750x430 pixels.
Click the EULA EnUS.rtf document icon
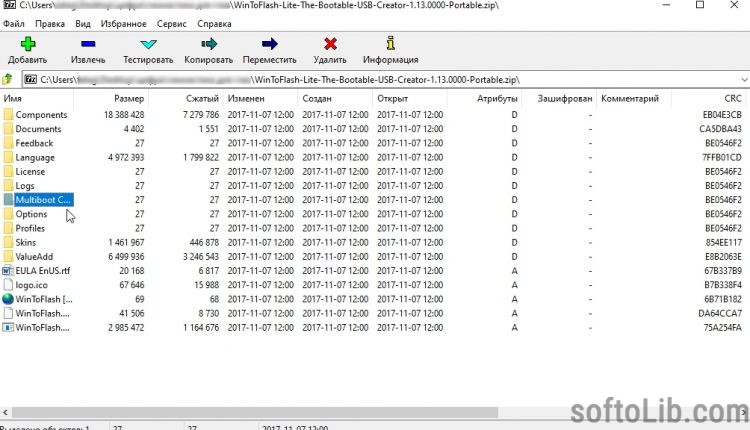click(x=8, y=271)
